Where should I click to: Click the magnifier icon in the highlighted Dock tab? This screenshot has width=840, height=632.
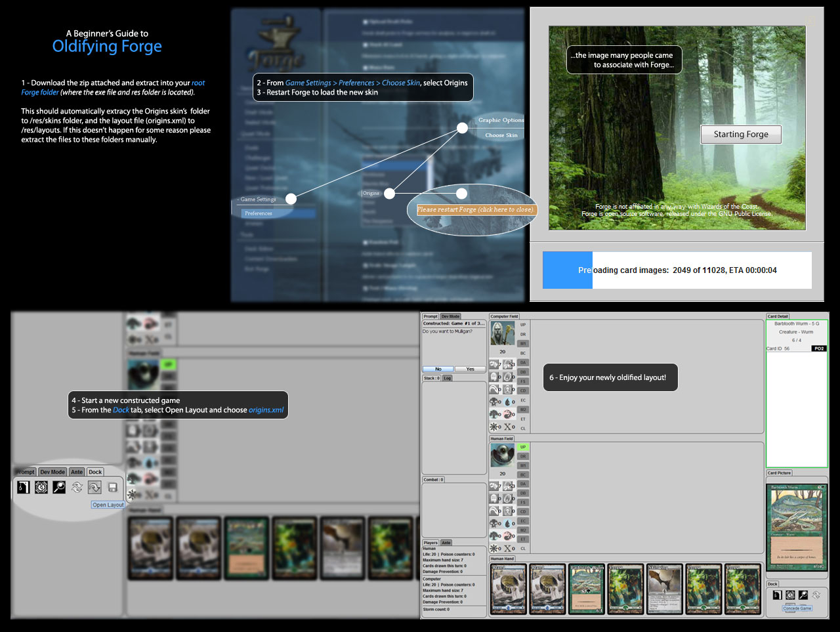coord(59,487)
